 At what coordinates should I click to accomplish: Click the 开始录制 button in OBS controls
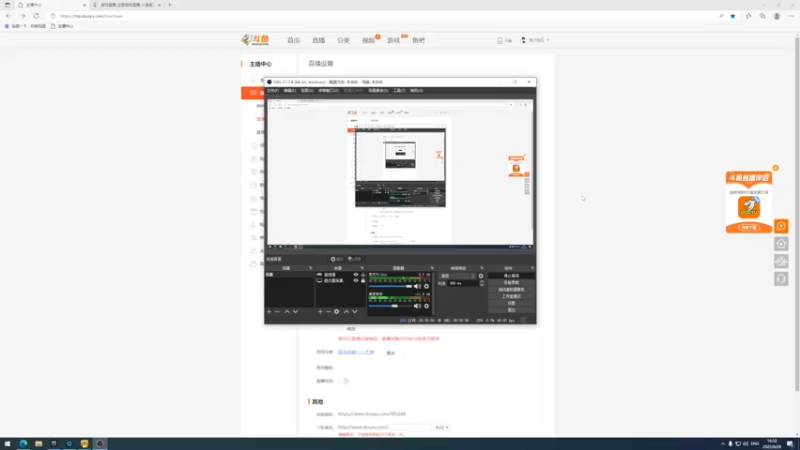(x=511, y=283)
